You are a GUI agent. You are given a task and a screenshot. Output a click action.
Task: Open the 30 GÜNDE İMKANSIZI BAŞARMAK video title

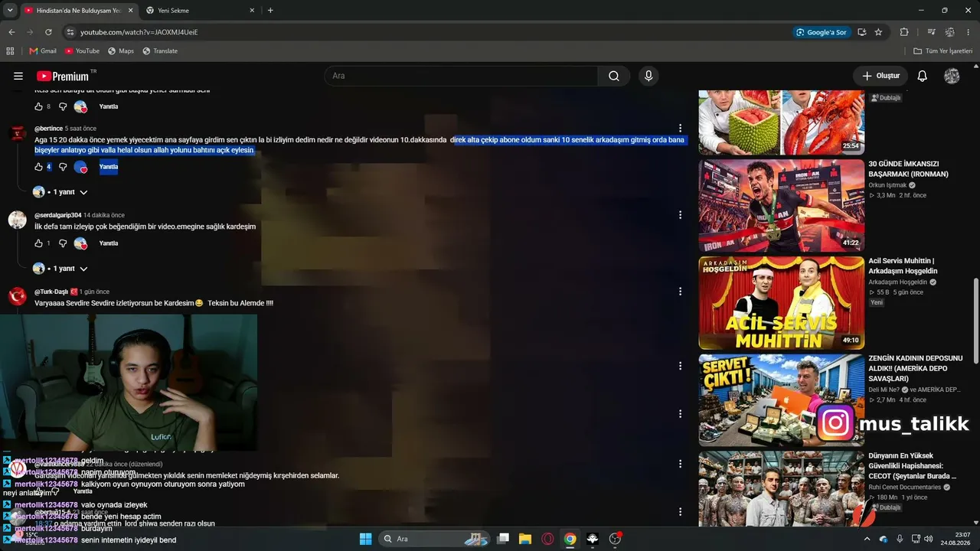pos(908,169)
